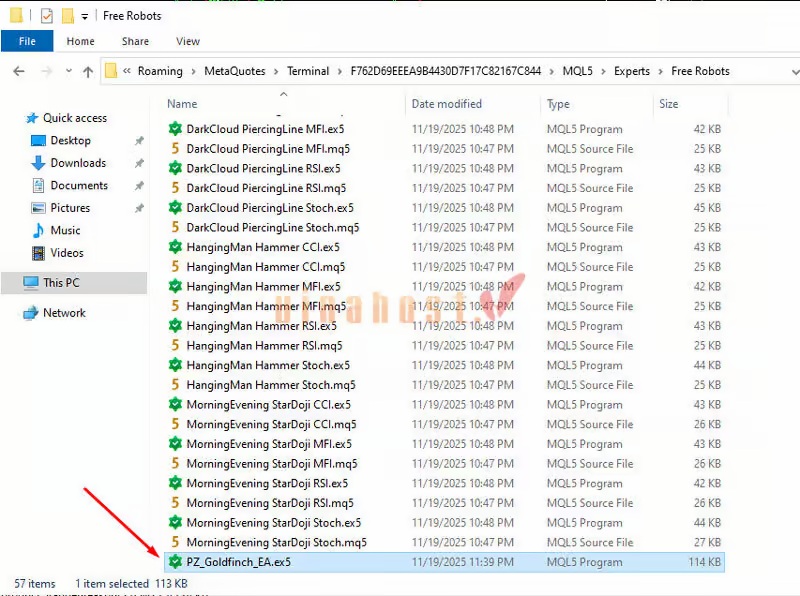
Task: Navigate to MQL5 in address bar
Action: [x=578, y=71]
